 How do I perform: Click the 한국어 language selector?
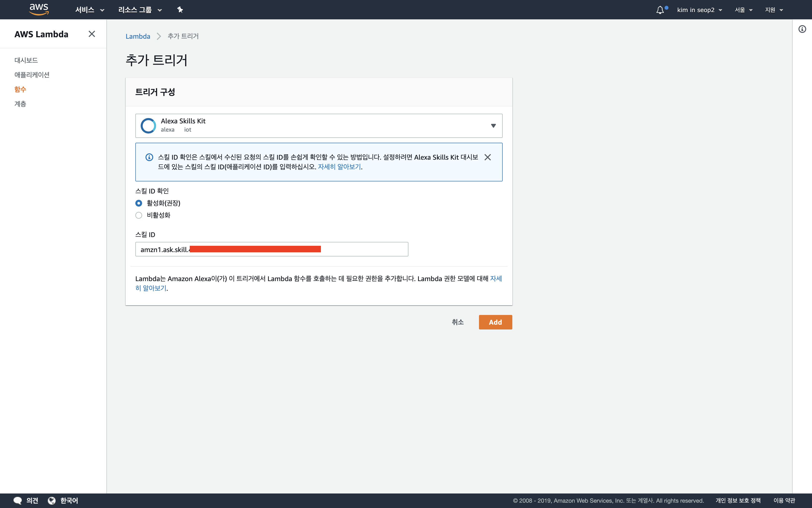tap(69, 501)
